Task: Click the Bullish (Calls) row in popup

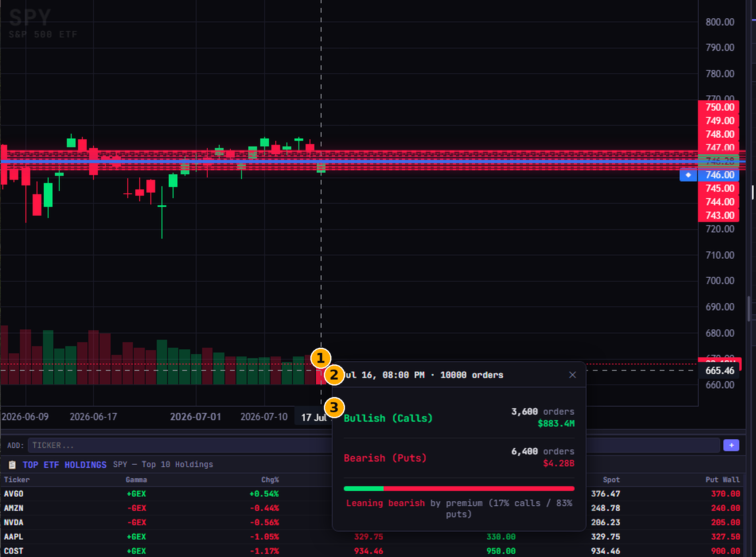Action: 459,418
